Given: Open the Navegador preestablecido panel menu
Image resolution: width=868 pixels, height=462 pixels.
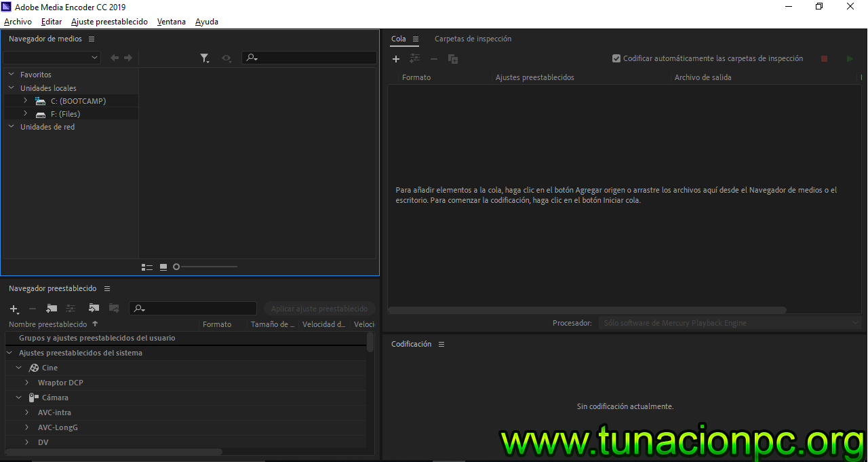Looking at the screenshot, I should [x=107, y=289].
